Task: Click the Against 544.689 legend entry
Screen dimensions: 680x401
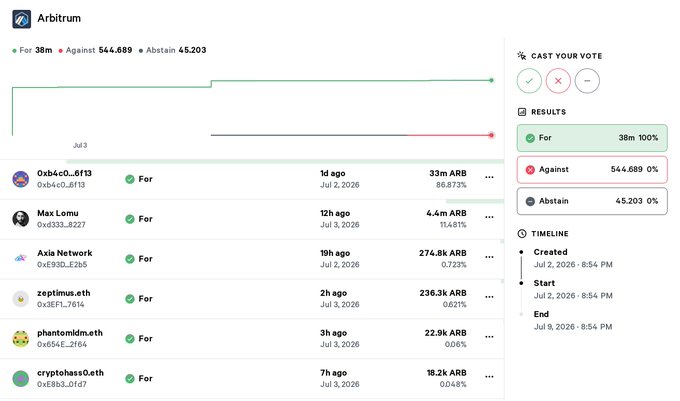Action: [x=95, y=50]
